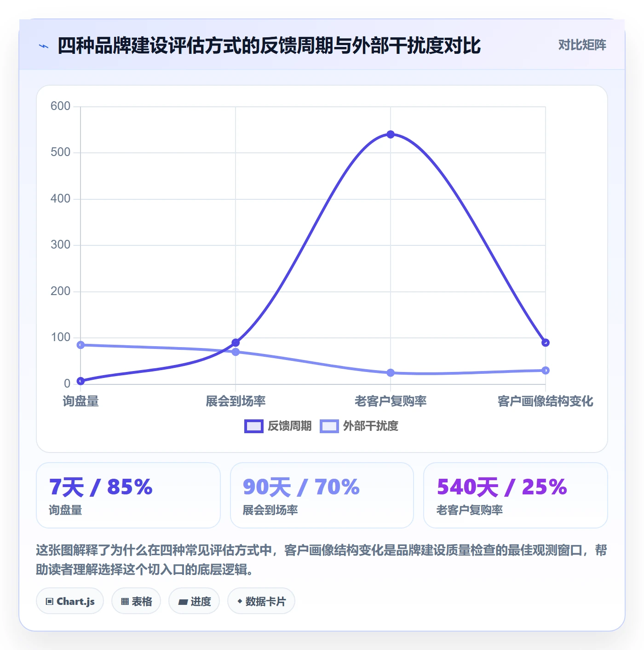Screen dimensions: 644x650
Task: Toggle the 外部干扰度 legend swatch
Action: (329, 426)
